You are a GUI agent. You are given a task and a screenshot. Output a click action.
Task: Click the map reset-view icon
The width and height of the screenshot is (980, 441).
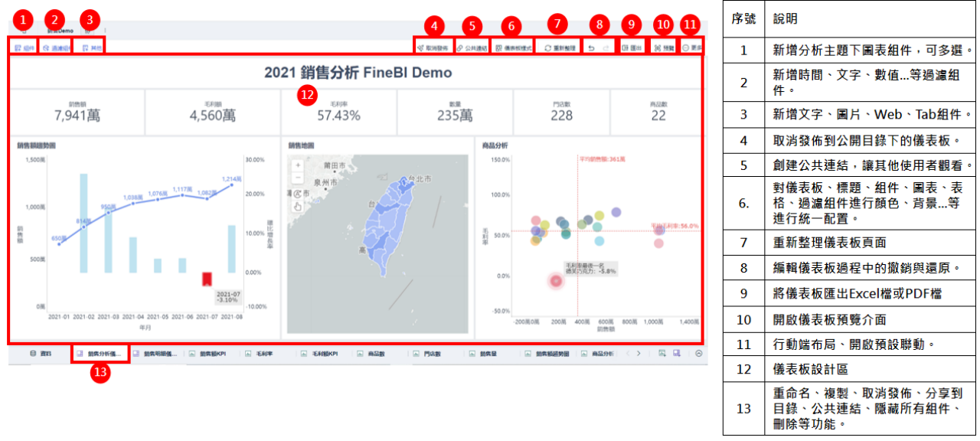tap(299, 194)
